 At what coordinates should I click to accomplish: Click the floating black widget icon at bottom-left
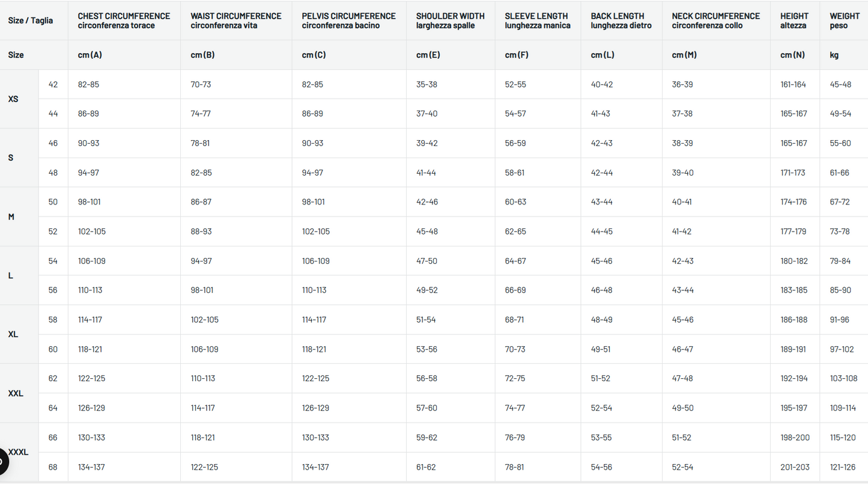[2, 462]
